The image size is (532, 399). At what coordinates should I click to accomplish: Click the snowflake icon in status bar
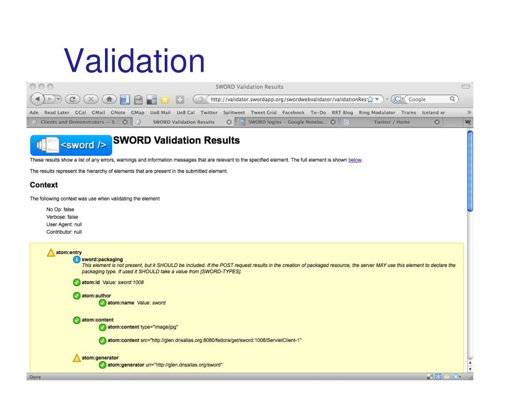(x=438, y=377)
